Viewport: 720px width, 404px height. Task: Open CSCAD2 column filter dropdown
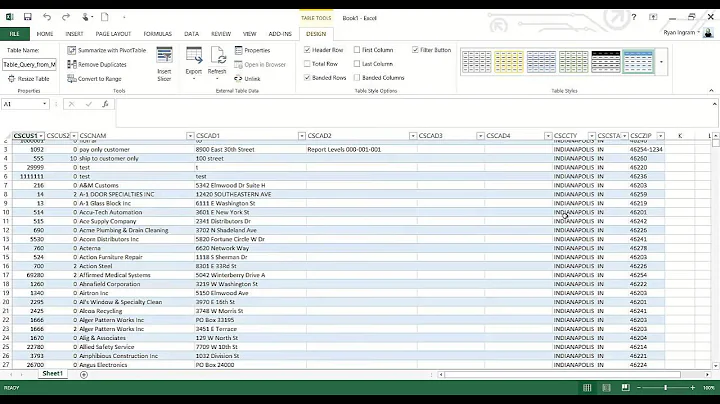tap(413, 136)
